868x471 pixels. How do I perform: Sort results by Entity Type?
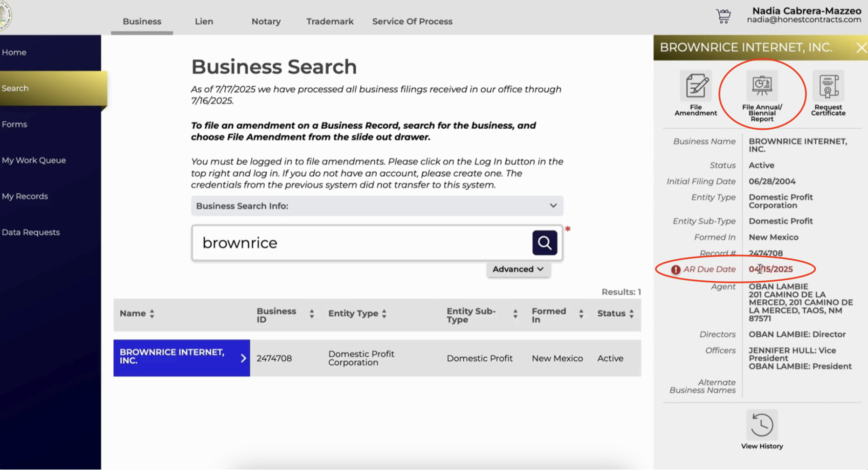[x=384, y=314]
